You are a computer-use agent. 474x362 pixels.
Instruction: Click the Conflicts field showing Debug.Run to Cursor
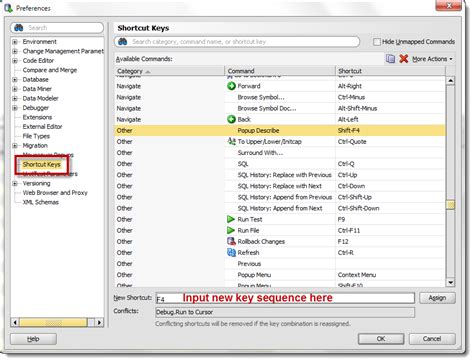[x=285, y=312]
